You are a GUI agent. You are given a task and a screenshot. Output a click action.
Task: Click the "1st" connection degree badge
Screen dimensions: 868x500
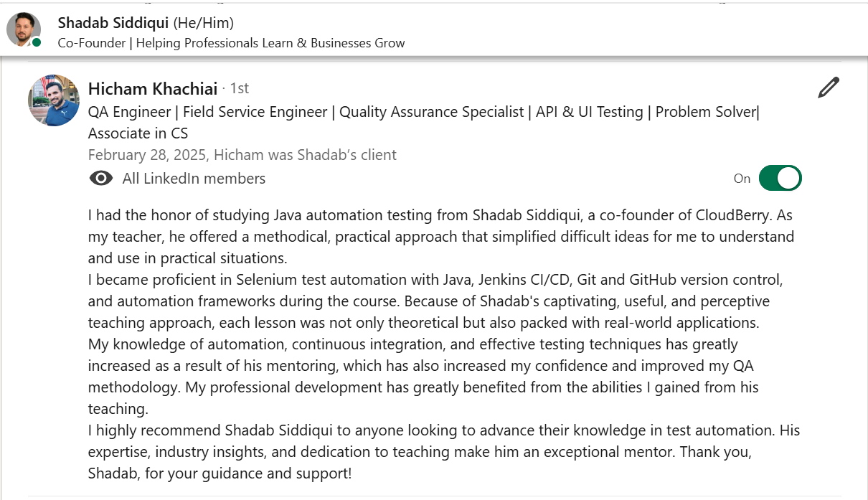coord(239,88)
